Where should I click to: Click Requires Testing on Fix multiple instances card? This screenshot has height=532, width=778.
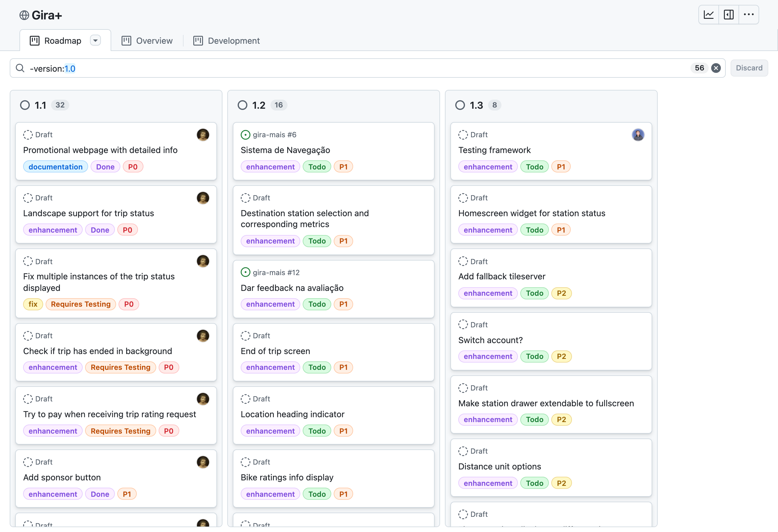coord(81,305)
